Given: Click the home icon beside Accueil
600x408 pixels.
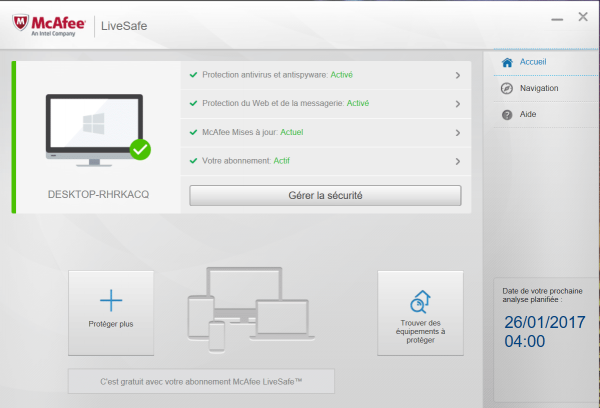Looking at the screenshot, I should pos(507,62).
